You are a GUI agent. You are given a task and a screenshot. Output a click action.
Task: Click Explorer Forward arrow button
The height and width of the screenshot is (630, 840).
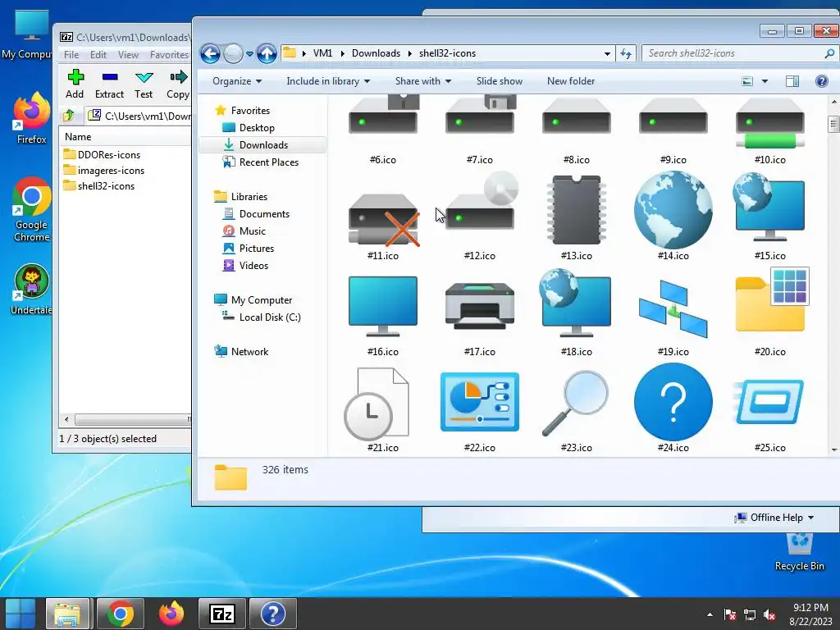click(232, 53)
